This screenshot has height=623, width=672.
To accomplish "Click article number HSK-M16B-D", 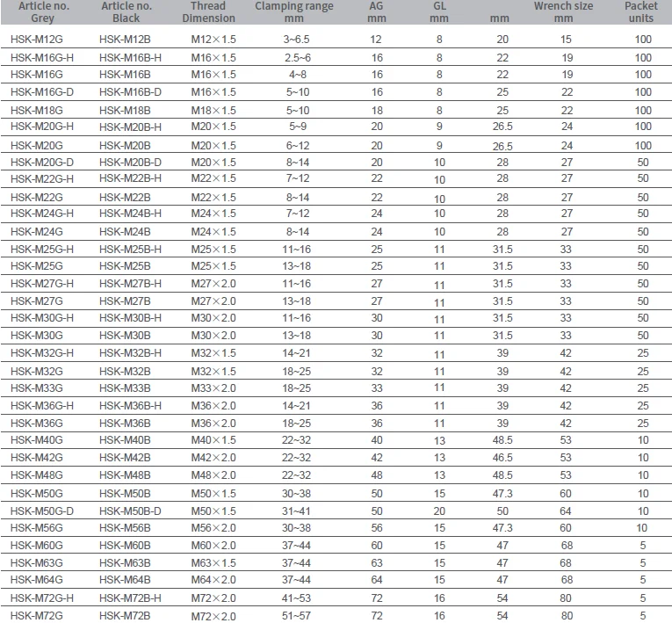I will point(130,92).
